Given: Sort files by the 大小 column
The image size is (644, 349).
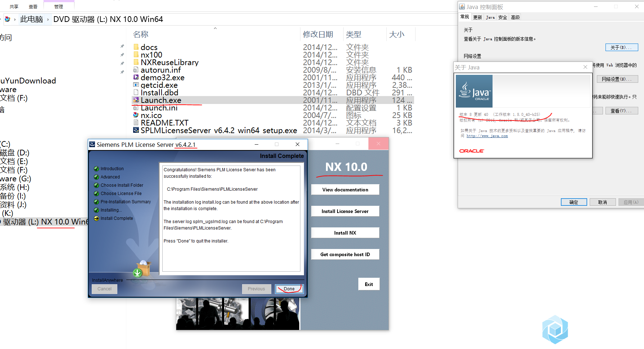Looking at the screenshot, I should click(x=397, y=34).
